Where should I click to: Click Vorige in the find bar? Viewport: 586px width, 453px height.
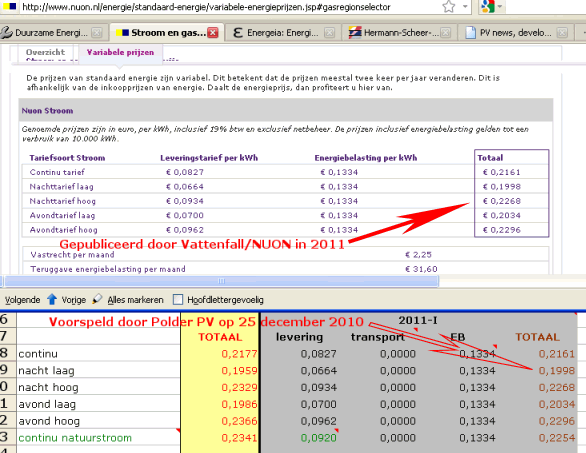click(x=74, y=300)
